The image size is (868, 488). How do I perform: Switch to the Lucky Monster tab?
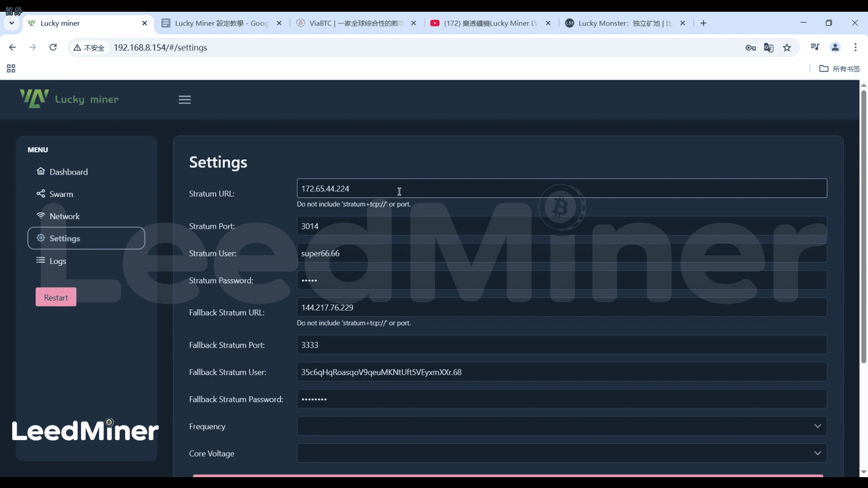626,23
